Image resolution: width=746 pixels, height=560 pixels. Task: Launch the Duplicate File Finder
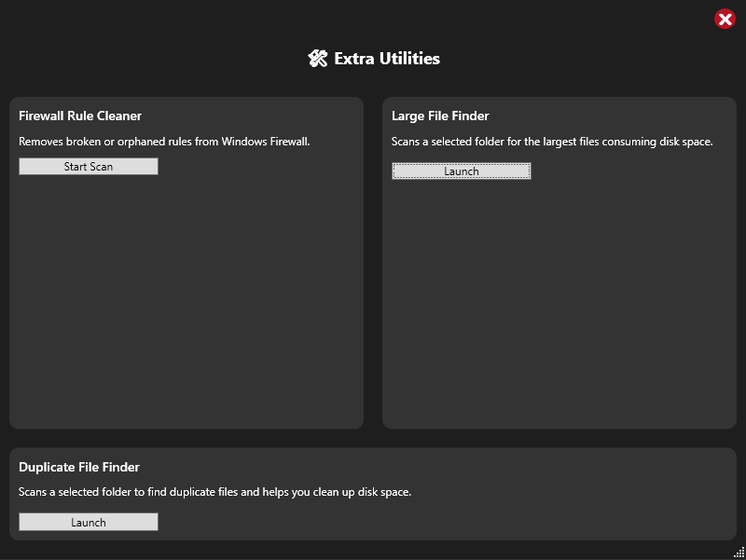coord(89,522)
